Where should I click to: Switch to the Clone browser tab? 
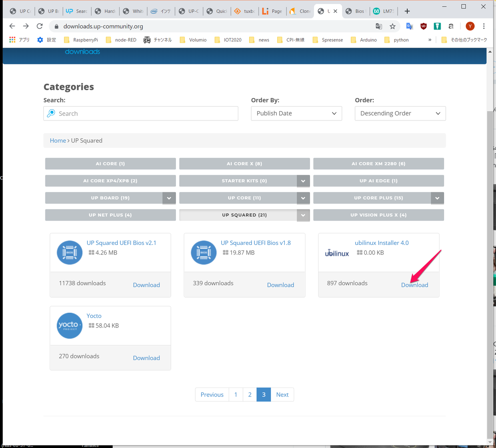300,11
